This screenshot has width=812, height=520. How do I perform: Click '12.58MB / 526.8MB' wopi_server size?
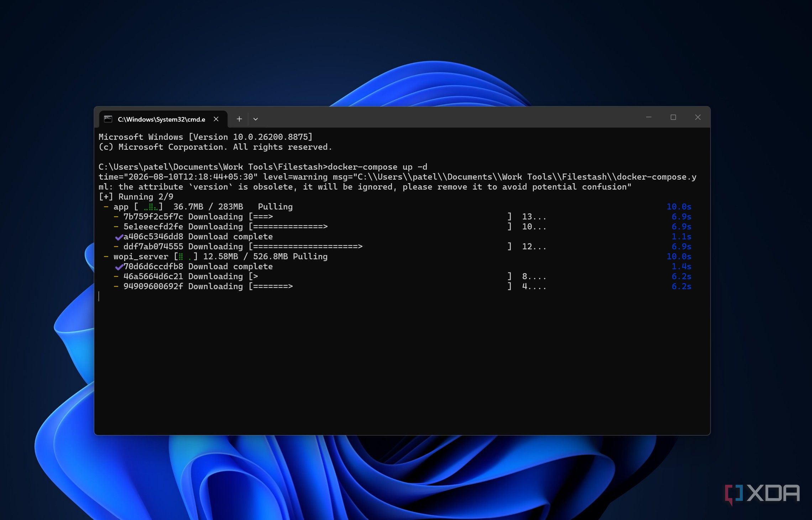pos(245,256)
